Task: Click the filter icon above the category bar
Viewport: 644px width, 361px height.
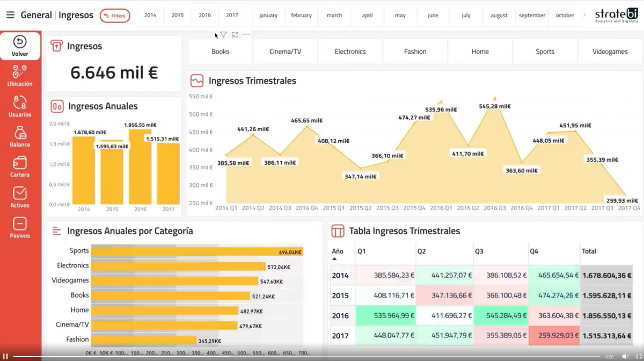Action: click(224, 34)
